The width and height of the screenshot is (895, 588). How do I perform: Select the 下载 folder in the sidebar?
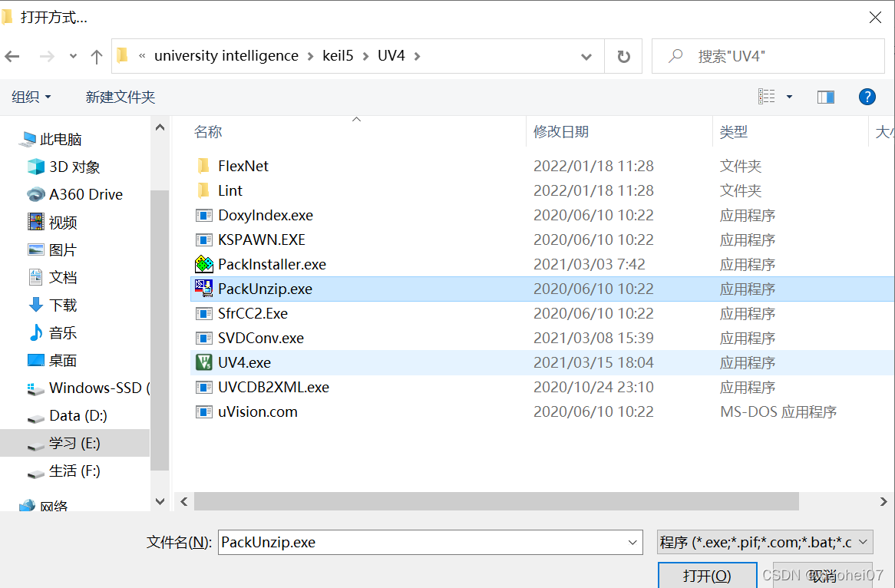point(52,305)
